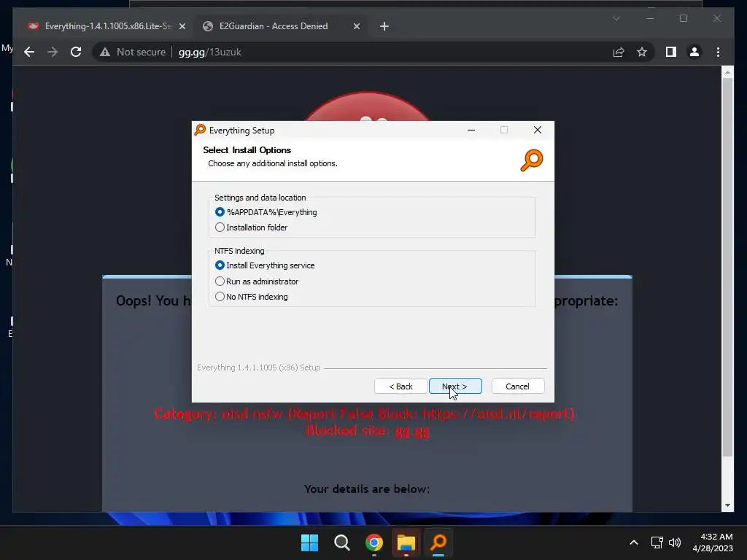Open a new browser tab
Image resolution: width=747 pixels, height=560 pixels.
click(384, 26)
